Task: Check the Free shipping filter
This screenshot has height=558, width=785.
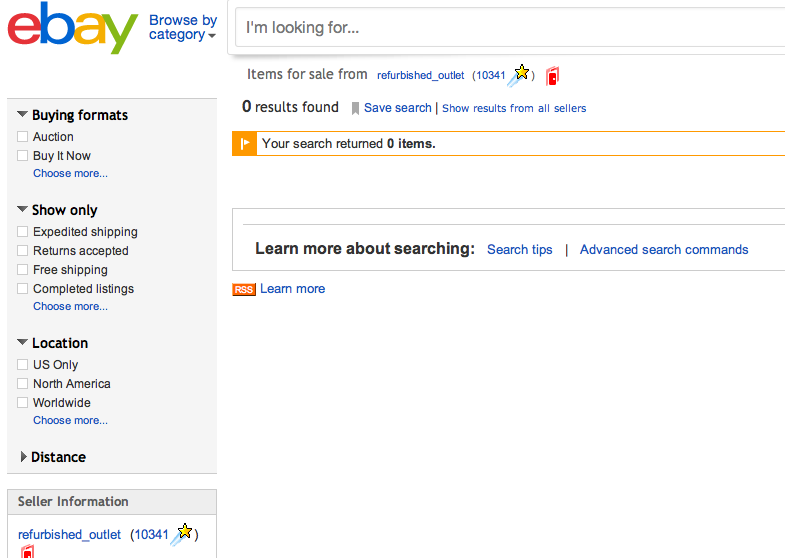Action: (x=23, y=270)
